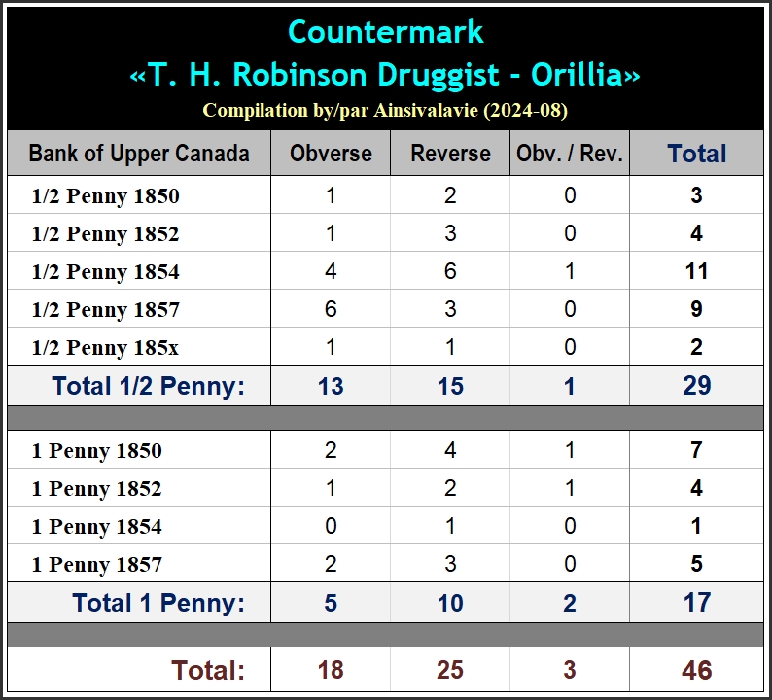Select the '1 Penny 1850' row label

pos(96,450)
